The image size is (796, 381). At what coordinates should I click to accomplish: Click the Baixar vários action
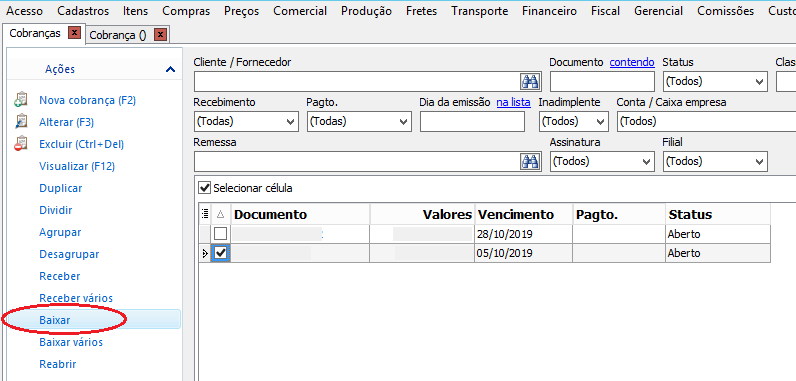point(71,342)
